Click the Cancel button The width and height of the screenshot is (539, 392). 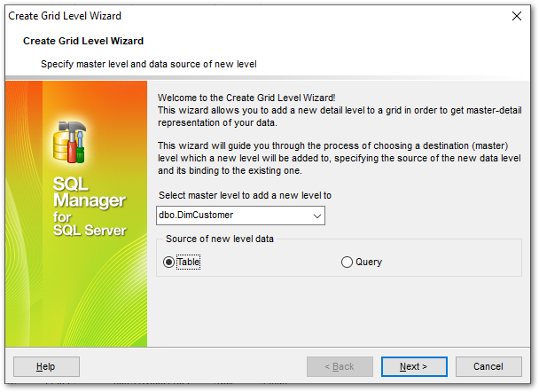(x=488, y=366)
